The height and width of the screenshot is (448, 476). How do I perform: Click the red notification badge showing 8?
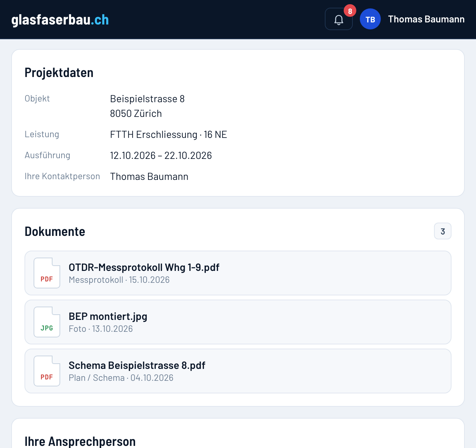pyautogui.click(x=350, y=11)
